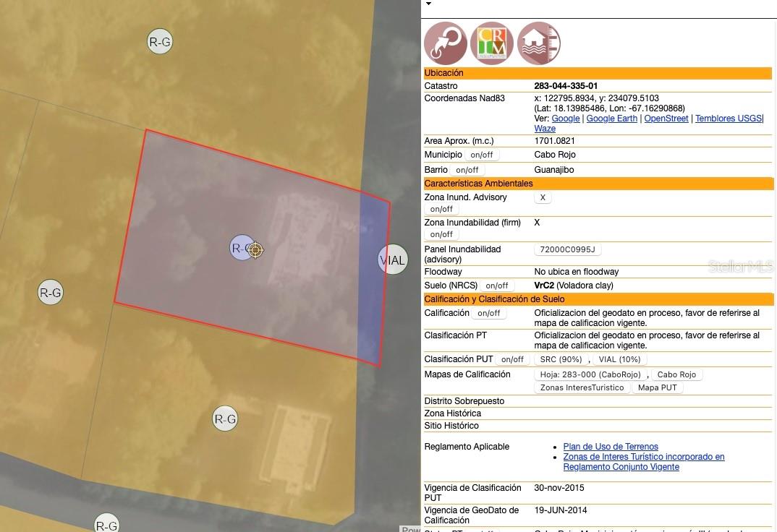Open the Mapa PUT button
The image size is (777, 532).
[657, 387]
